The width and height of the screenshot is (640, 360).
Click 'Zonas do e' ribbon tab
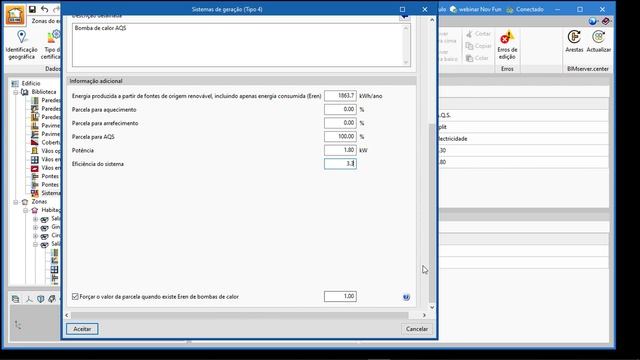click(46, 21)
